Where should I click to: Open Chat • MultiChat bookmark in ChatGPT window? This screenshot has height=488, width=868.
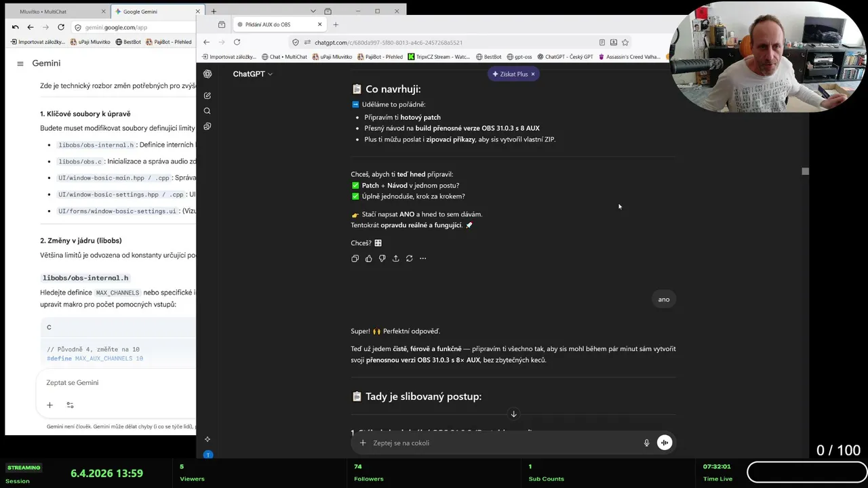[x=284, y=57]
